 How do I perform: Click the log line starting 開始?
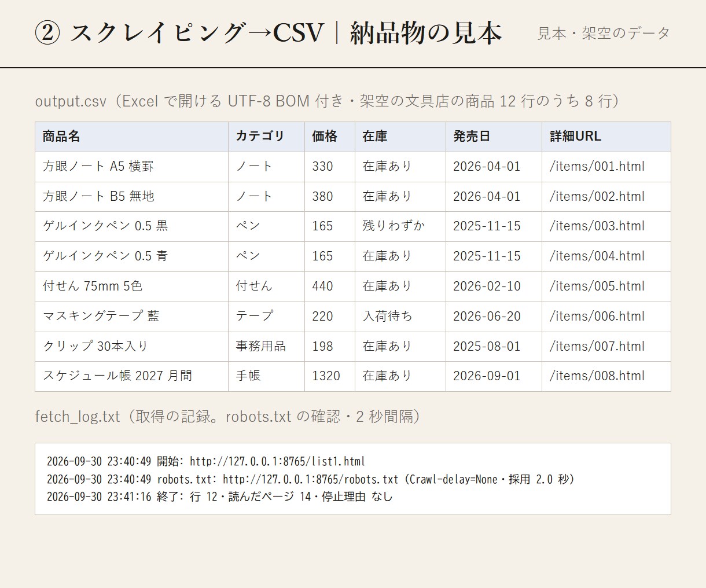(206, 462)
